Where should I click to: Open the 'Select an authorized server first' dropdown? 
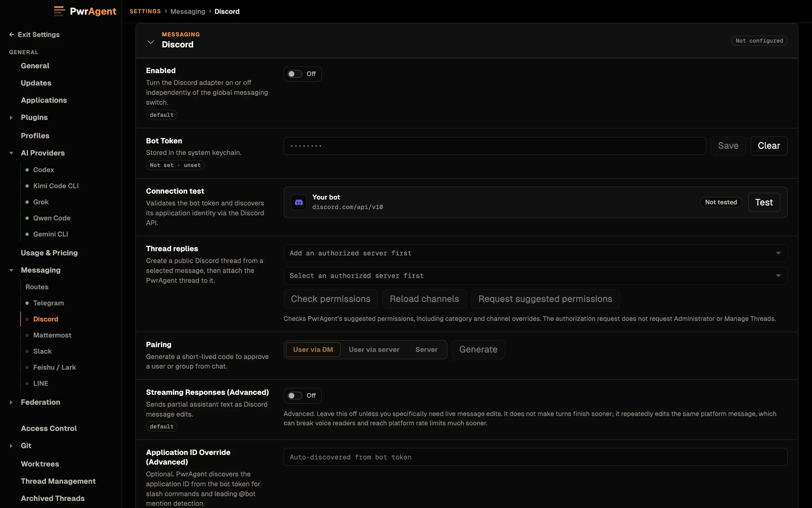(x=535, y=276)
